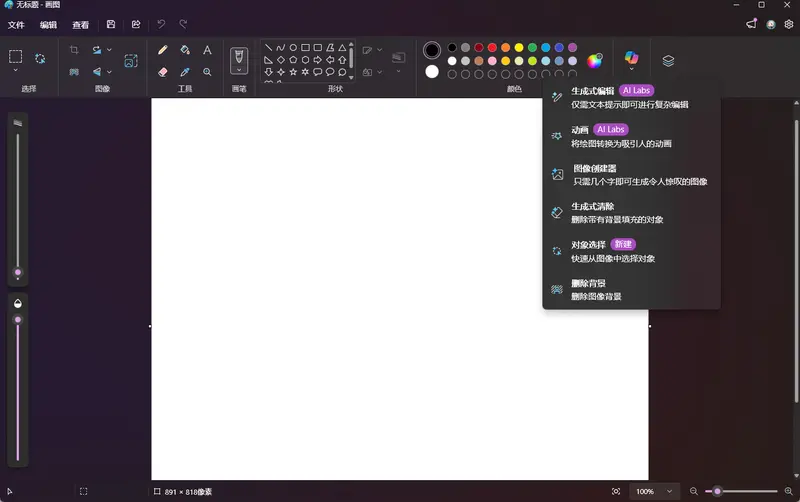
Task: Select the Magnifier tool
Action: click(x=207, y=72)
